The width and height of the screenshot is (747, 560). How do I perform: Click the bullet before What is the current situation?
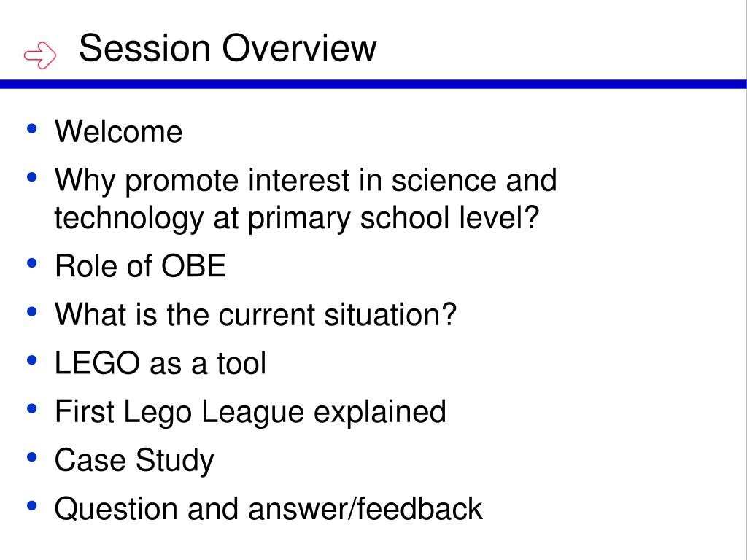(32, 311)
